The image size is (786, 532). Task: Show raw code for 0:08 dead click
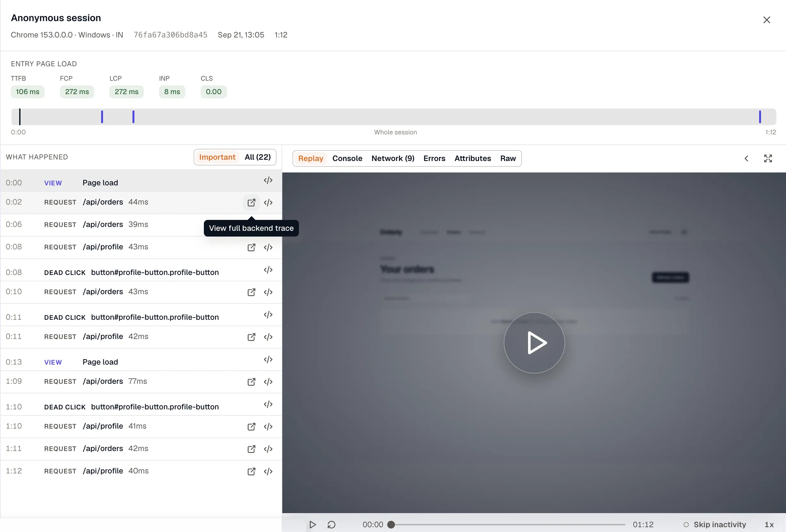(268, 270)
